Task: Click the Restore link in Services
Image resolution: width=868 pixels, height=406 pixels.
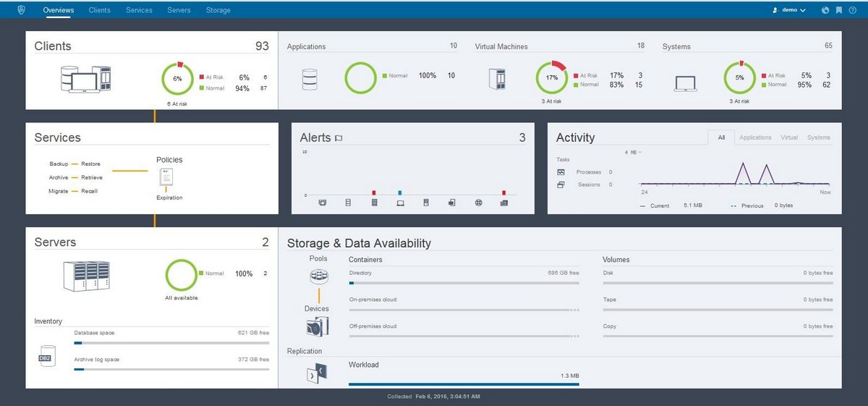Action: [x=90, y=164]
